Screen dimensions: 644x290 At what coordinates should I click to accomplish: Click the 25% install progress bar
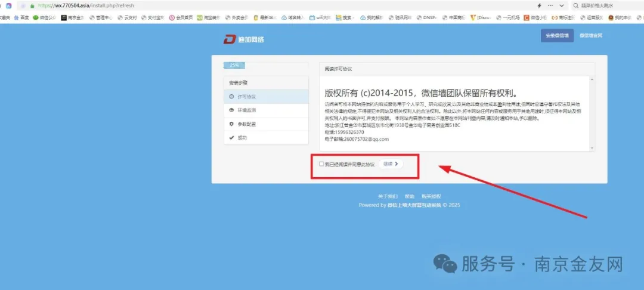234,65
